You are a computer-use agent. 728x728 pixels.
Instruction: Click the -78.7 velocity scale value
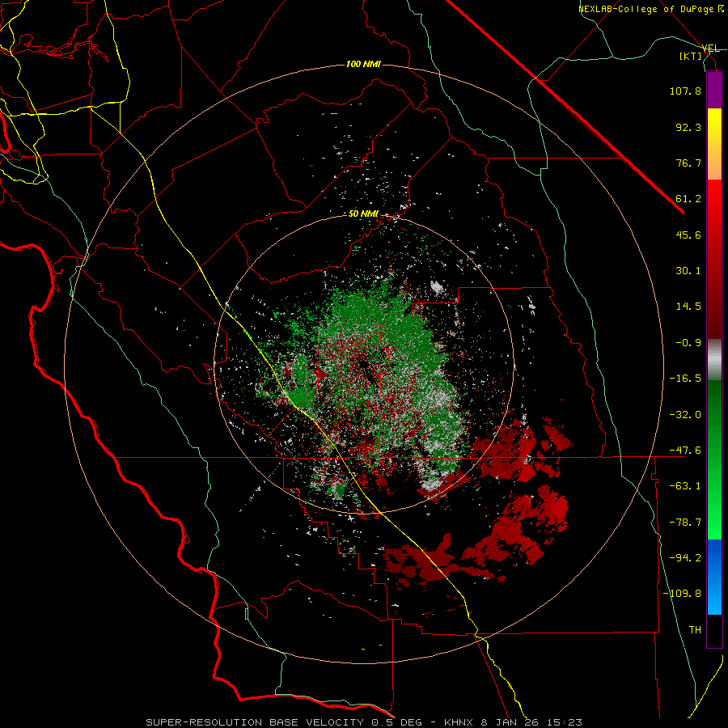[x=685, y=523]
